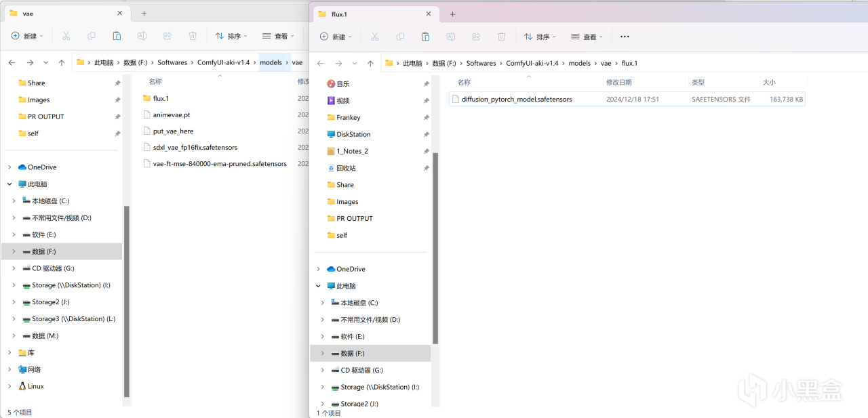The image size is (868, 418).
Task: Open DiskStation in flux.1 window sidebar
Action: click(x=353, y=134)
